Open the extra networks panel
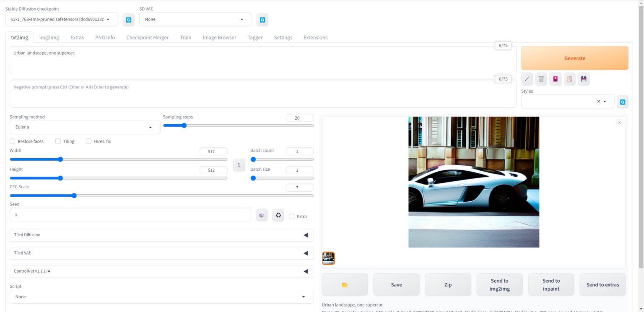This screenshot has height=312, width=644. (555, 79)
